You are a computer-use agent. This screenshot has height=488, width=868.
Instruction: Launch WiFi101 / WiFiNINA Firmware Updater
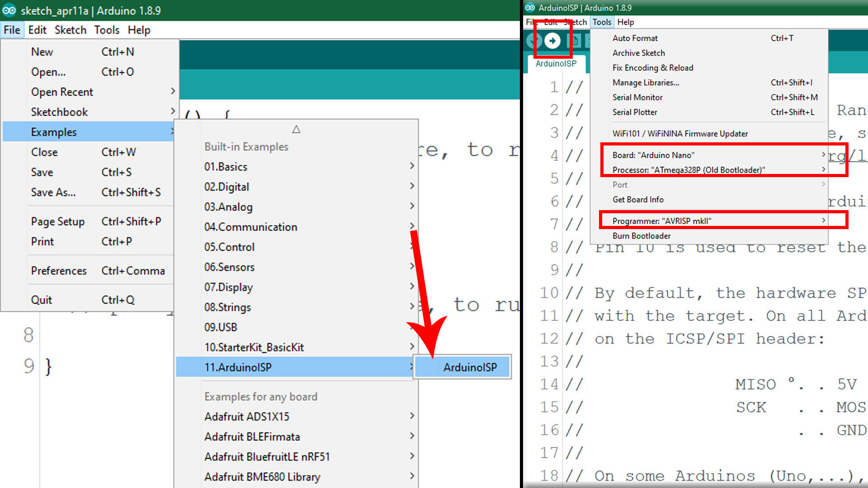coord(709,134)
